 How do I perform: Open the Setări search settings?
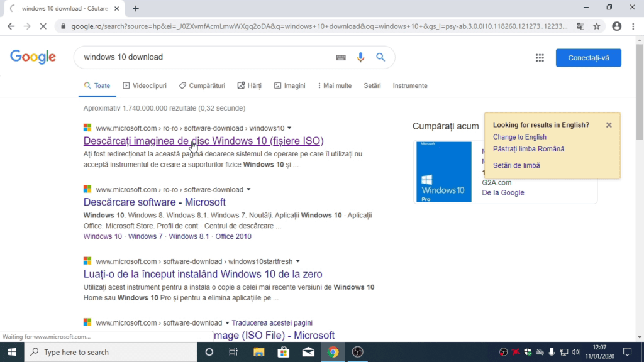click(x=372, y=85)
